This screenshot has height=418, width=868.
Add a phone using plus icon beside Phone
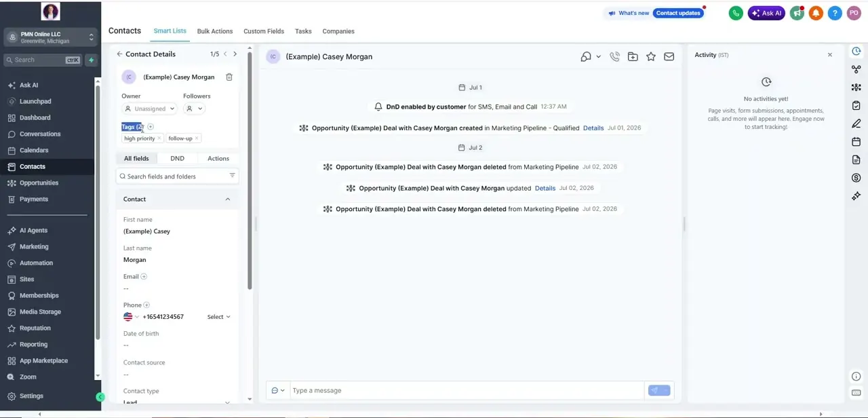(x=146, y=305)
